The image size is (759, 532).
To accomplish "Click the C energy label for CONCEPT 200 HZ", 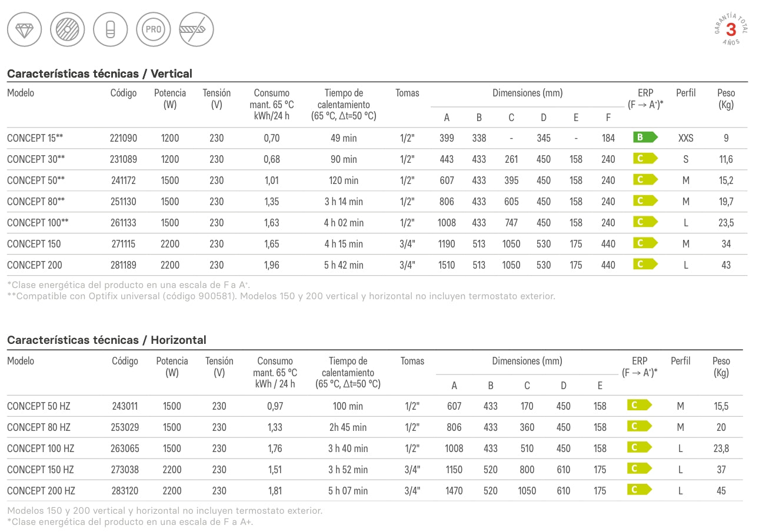I will point(640,490).
